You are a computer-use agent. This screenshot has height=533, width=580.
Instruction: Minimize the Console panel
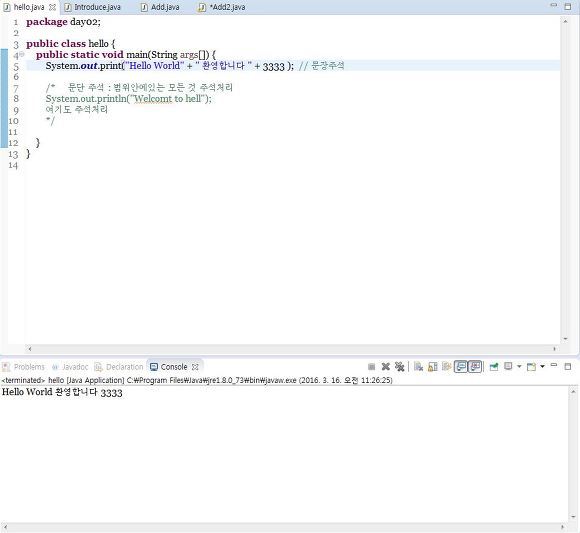pos(554,365)
